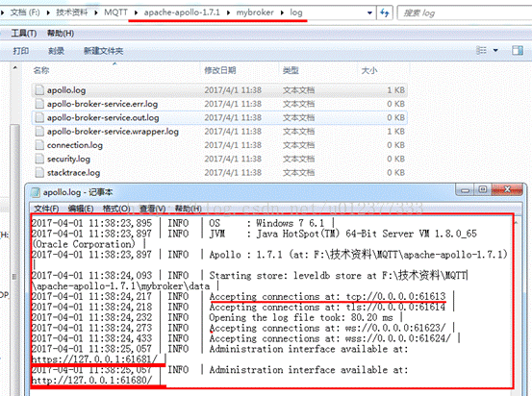Open the 文件(F) menu in Notepad
Viewport: 532px width, 396px height.
click(46, 209)
